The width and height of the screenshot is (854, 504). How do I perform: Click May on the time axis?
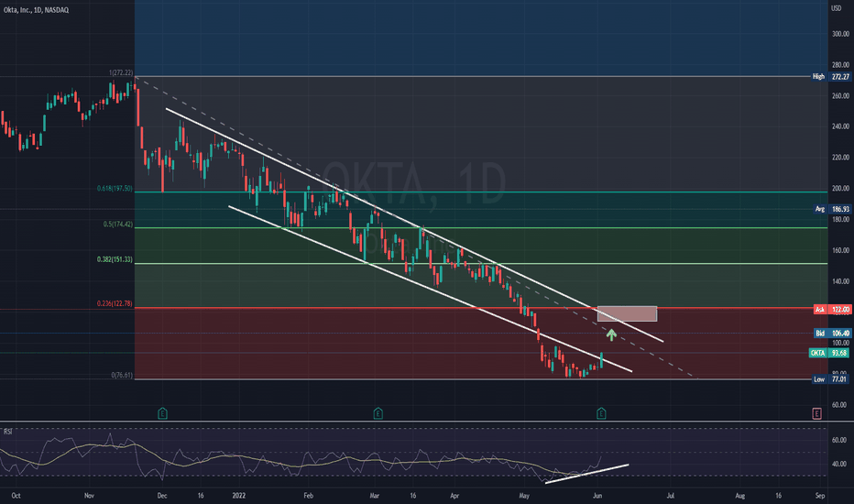click(524, 496)
